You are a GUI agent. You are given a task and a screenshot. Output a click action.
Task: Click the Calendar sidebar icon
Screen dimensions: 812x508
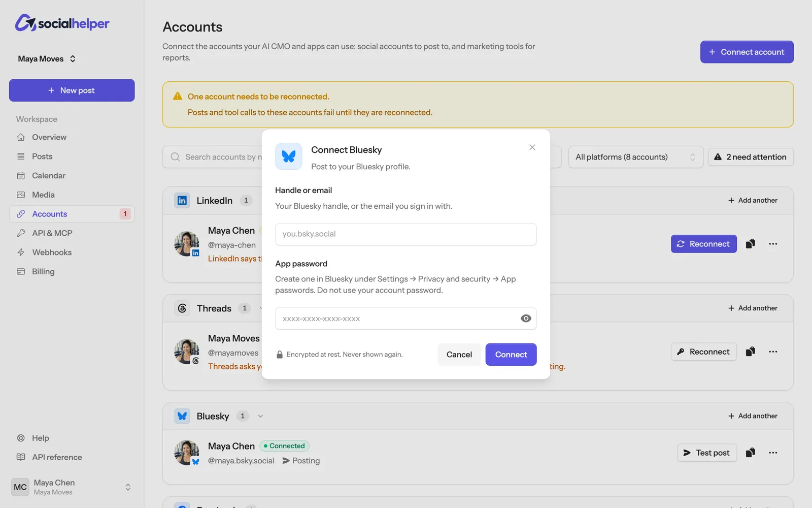21,176
